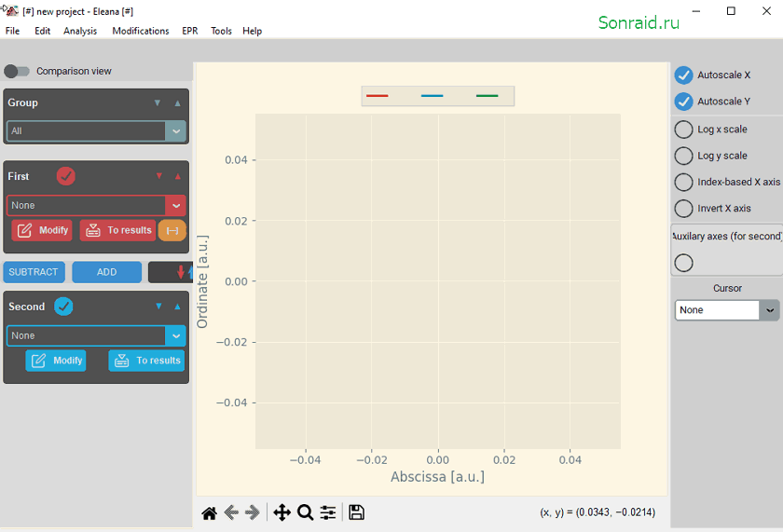This screenshot has height=532, width=783.
Task: Activate the pan axes tool
Action: point(282,512)
